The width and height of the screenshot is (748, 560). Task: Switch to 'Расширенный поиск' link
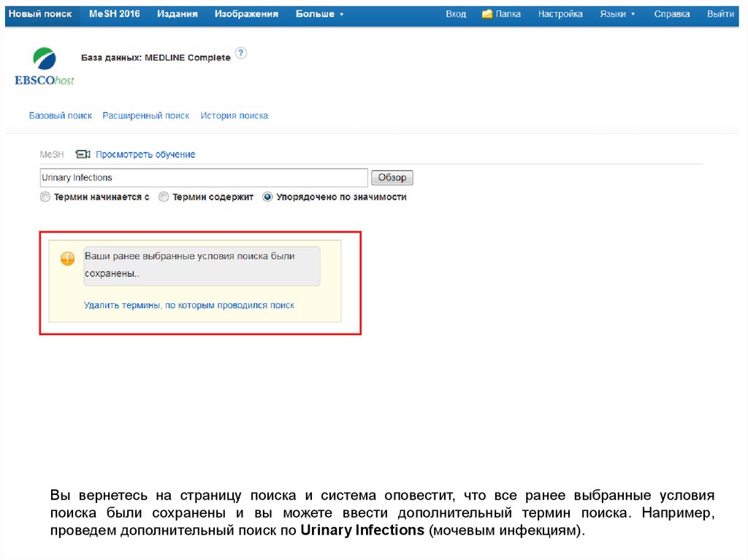coord(145,115)
